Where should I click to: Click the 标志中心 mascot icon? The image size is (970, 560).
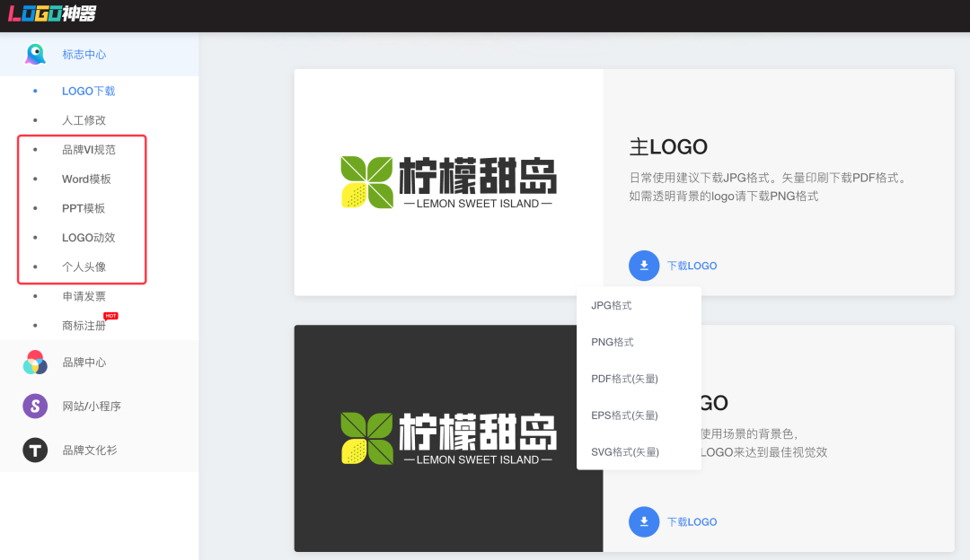coord(35,55)
